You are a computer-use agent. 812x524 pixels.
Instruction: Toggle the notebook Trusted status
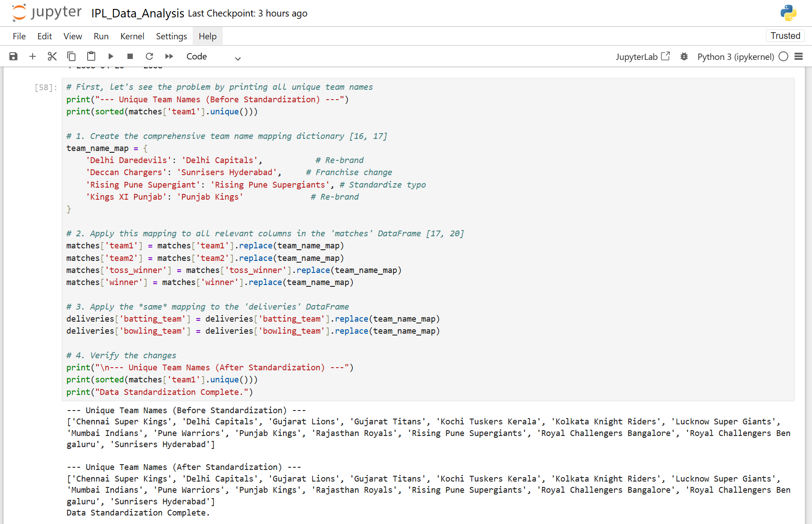pos(785,36)
